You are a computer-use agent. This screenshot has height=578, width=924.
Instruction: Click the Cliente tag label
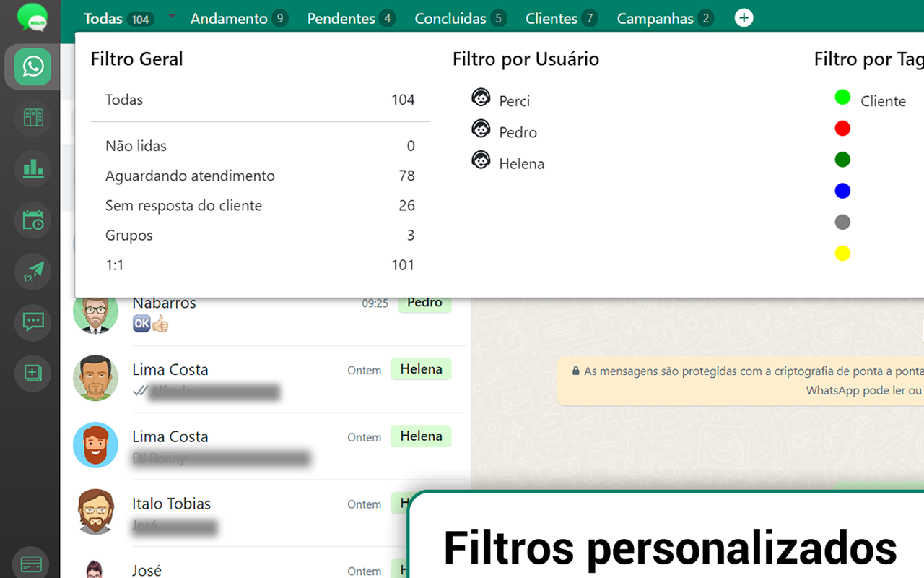[x=883, y=101]
